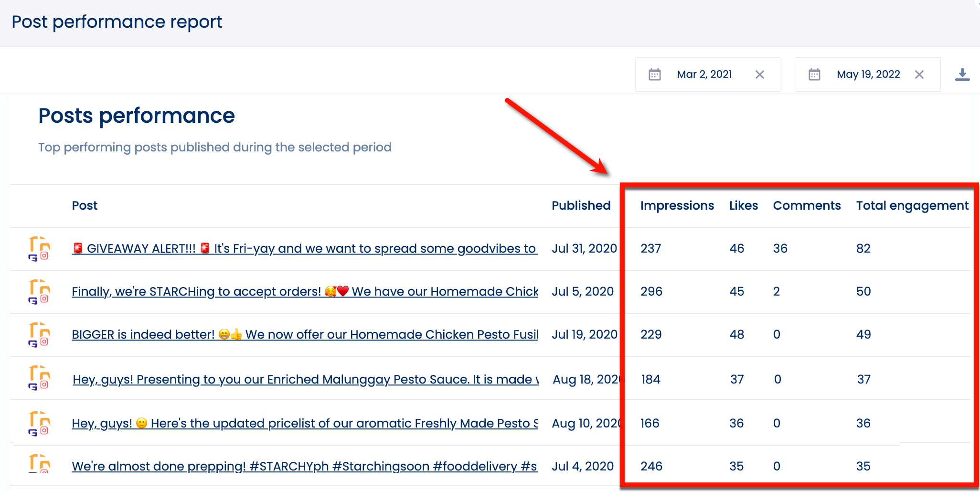Click the Google icon next to the pricelist post

pos(33,431)
